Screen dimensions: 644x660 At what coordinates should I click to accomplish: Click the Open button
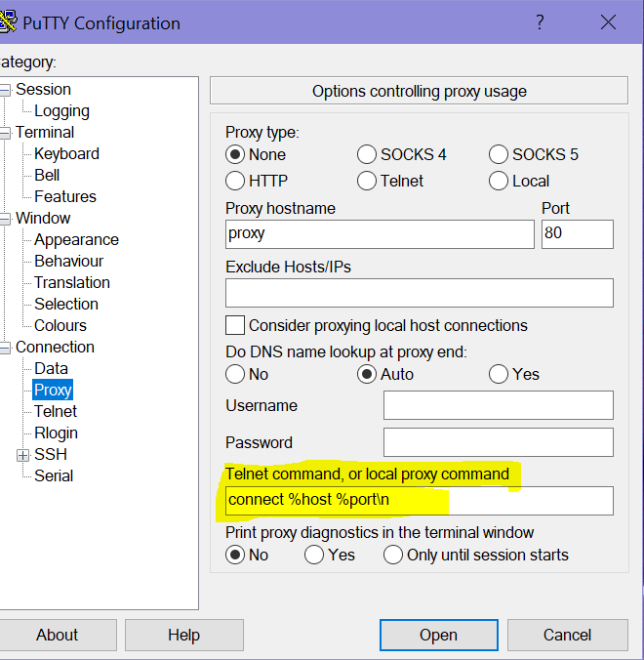point(438,635)
